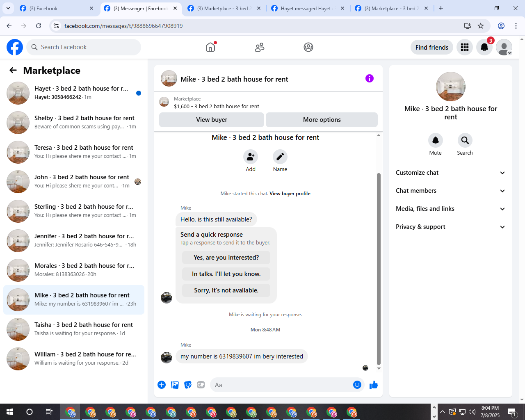525x420 pixels.
Task: Switch to the first Facebook tab
Action: [x=57, y=8]
